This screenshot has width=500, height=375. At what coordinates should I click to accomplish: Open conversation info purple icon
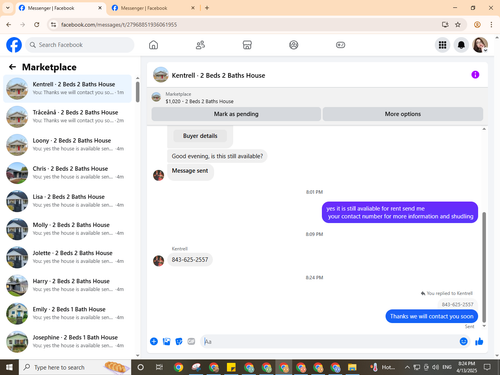[475, 75]
